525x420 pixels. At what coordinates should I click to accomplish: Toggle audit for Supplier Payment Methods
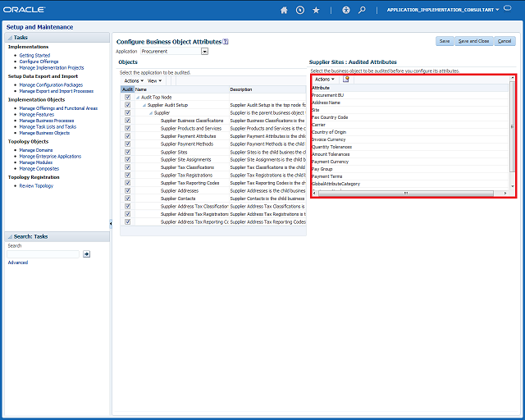click(128, 144)
